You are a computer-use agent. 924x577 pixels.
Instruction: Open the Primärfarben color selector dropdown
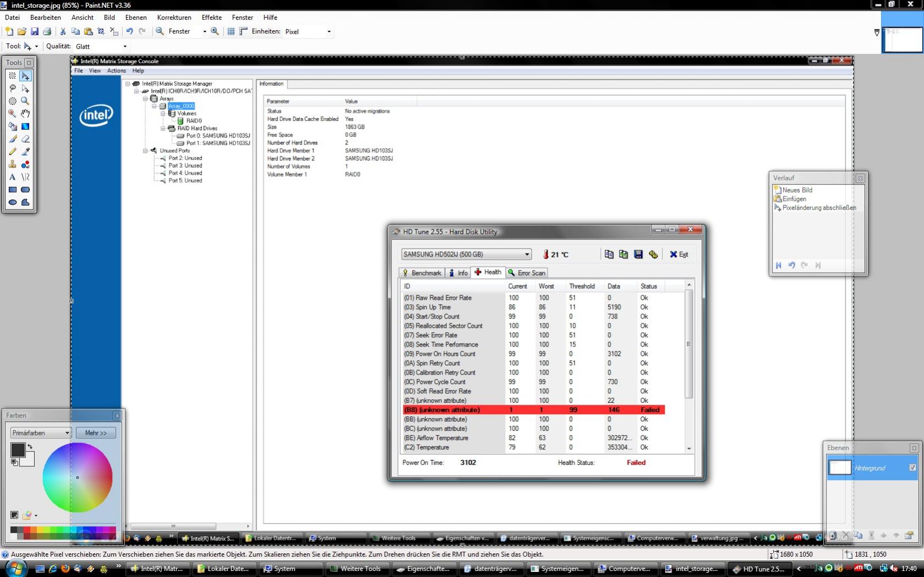point(41,433)
